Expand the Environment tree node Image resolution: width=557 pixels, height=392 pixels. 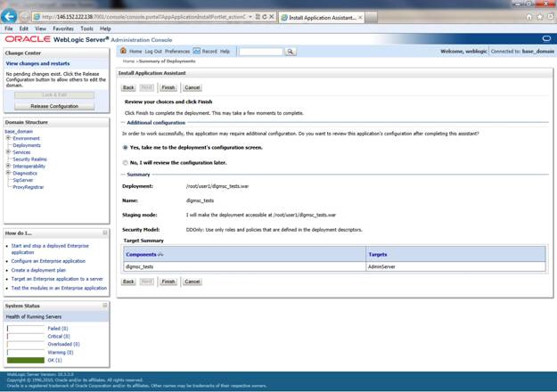(x=8, y=138)
